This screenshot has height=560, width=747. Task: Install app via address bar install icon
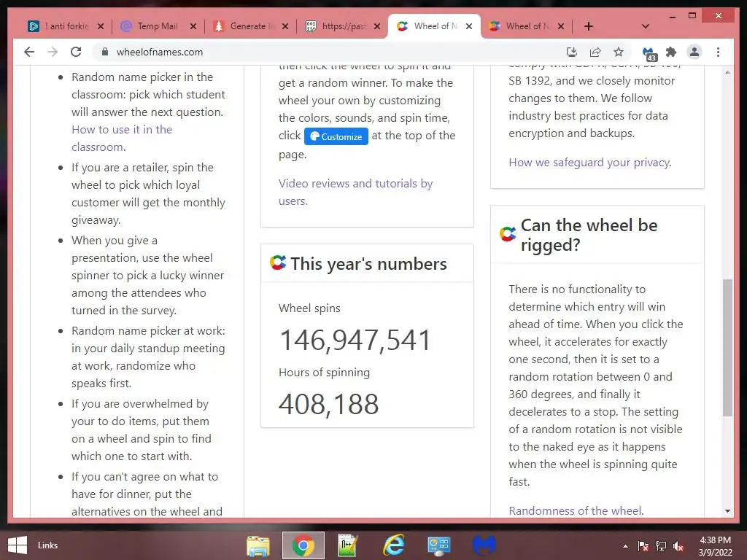point(572,52)
